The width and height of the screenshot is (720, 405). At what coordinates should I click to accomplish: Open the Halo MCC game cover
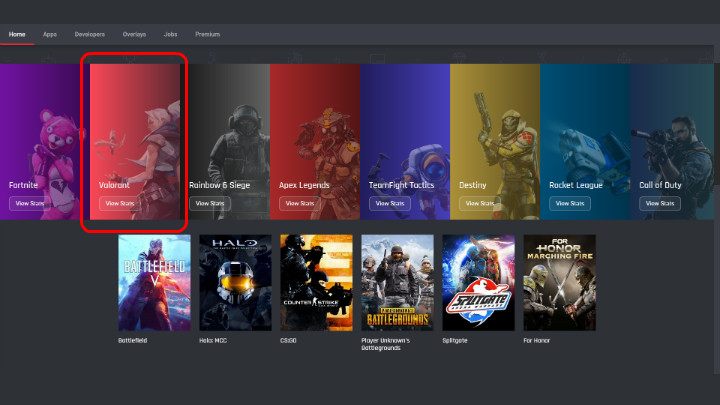click(x=235, y=282)
